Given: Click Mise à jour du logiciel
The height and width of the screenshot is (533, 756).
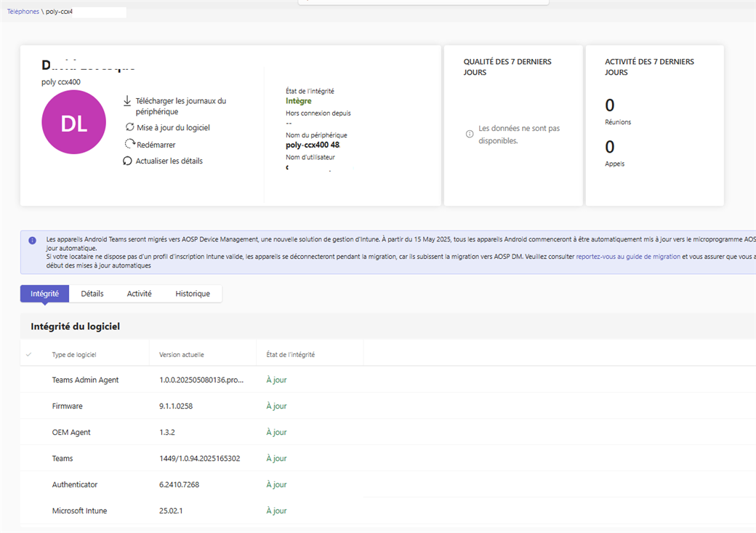Looking at the screenshot, I should (174, 127).
